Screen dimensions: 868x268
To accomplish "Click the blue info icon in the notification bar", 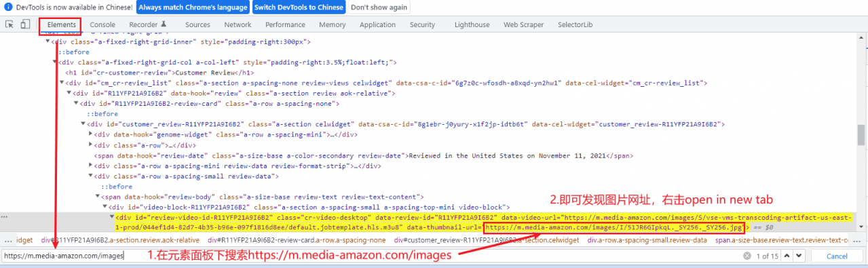I will click(x=7, y=7).
